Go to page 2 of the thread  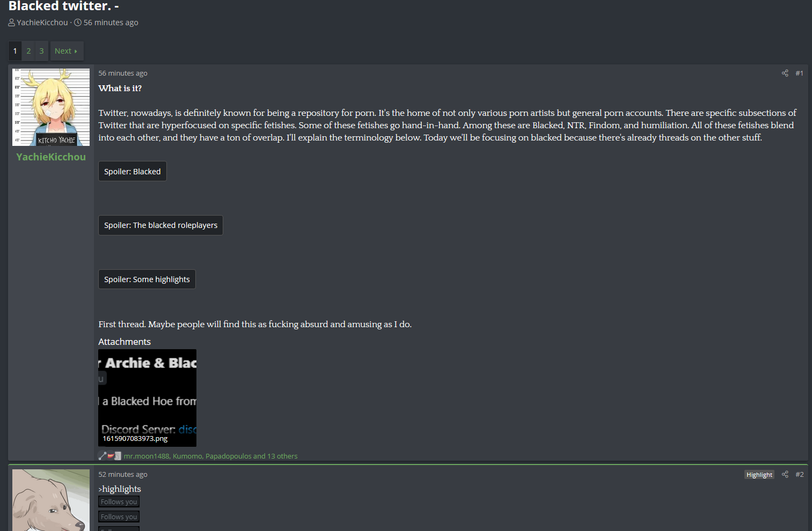28,51
